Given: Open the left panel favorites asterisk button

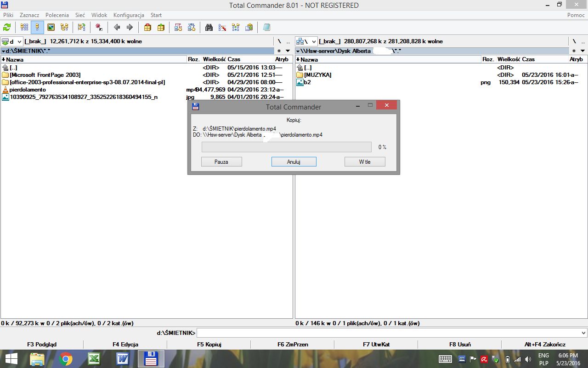Looking at the screenshot, I should 279,51.
